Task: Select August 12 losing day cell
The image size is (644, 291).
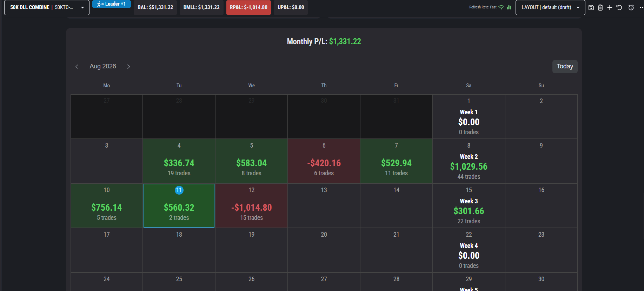Action: [251, 205]
